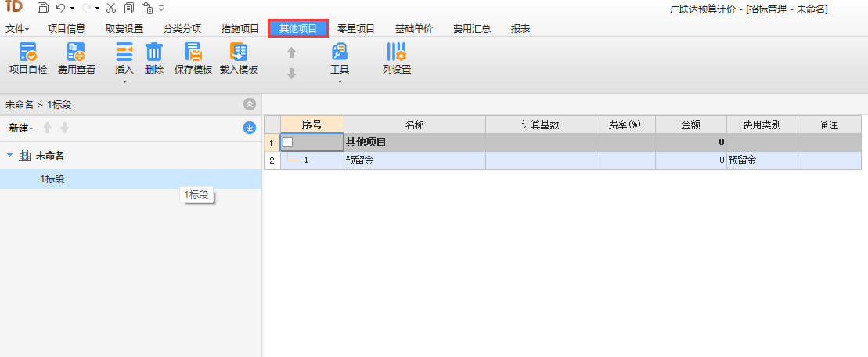Click the Copy icon
This screenshot has width=868, height=357.
click(129, 8)
